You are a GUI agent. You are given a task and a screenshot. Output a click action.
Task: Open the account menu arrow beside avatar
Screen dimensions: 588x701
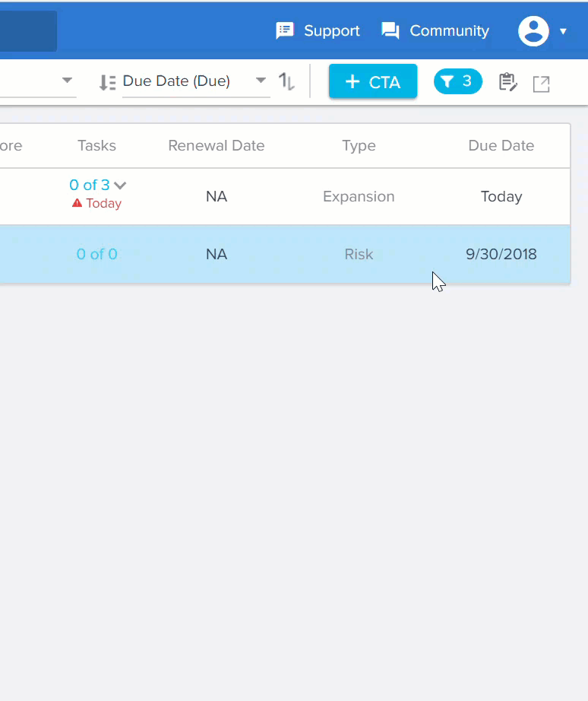[x=563, y=32]
